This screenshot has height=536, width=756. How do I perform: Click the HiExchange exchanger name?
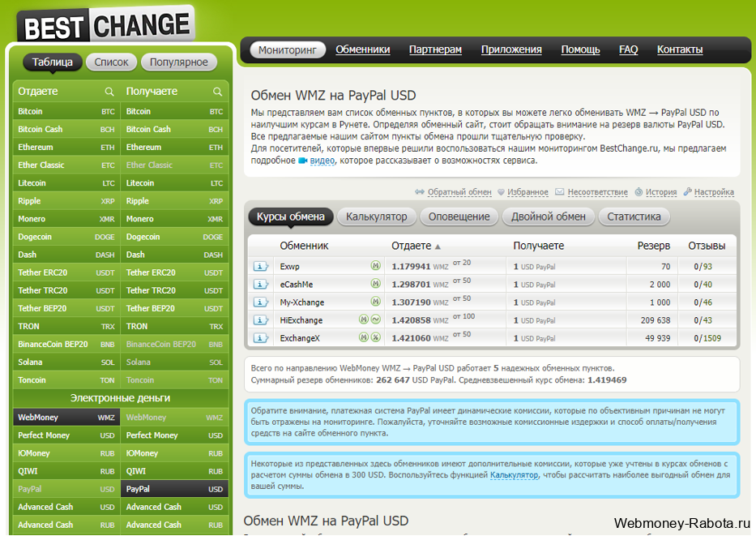pyautogui.click(x=301, y=319)
